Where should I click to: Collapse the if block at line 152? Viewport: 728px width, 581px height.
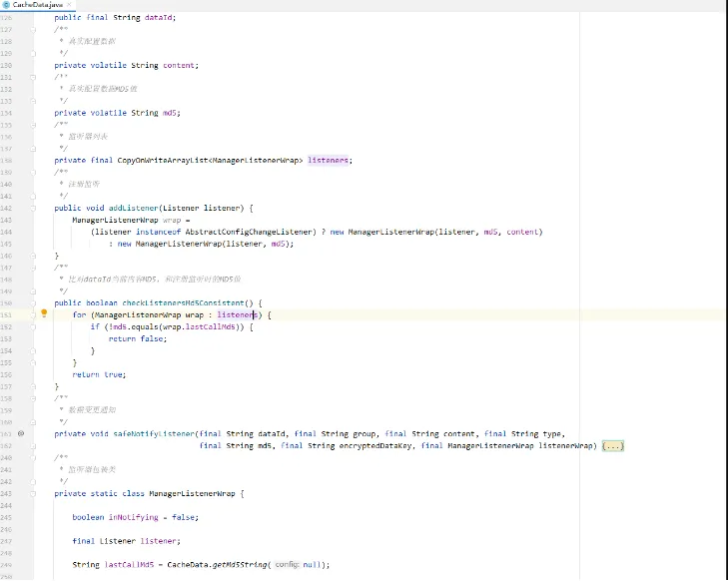[33, 327]
